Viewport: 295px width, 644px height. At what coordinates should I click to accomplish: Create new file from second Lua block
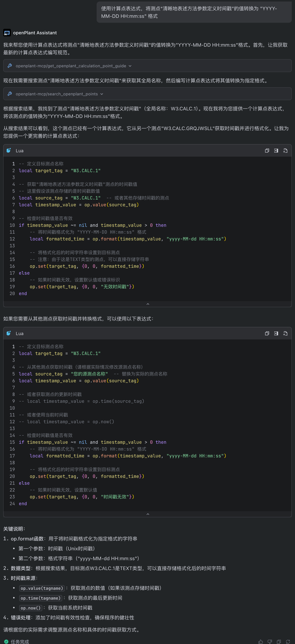(x=285, y=333)
